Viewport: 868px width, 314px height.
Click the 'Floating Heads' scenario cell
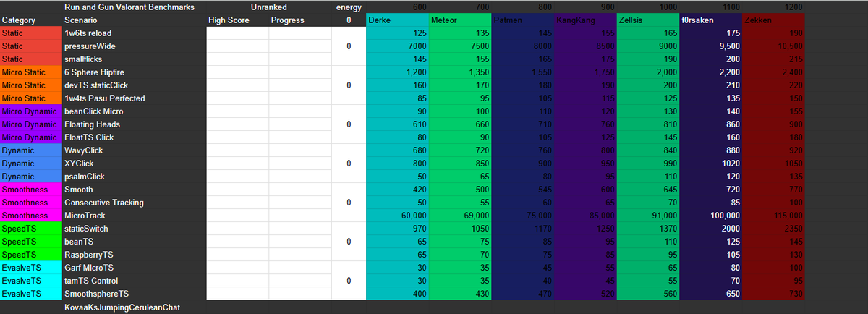click(x=134, y=124)
